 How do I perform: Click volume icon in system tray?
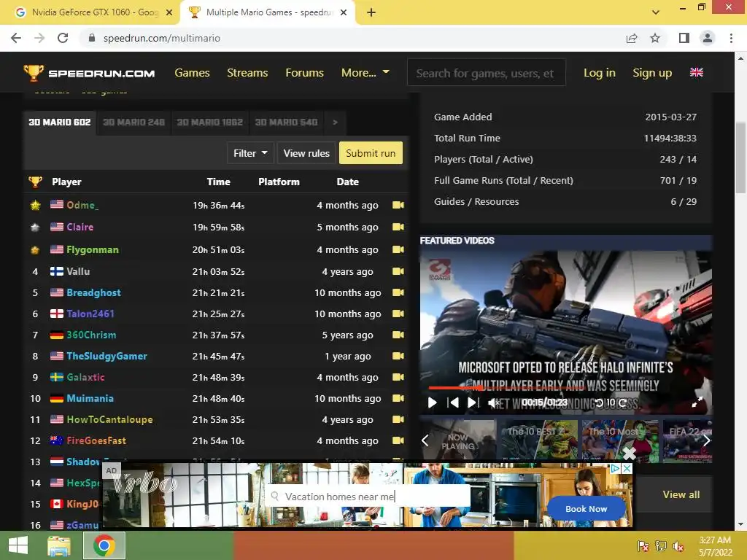678,546
